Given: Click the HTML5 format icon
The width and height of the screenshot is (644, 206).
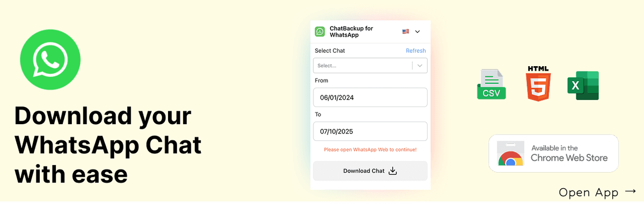Looking at the screenshot, I should click(x=538, y=84).
